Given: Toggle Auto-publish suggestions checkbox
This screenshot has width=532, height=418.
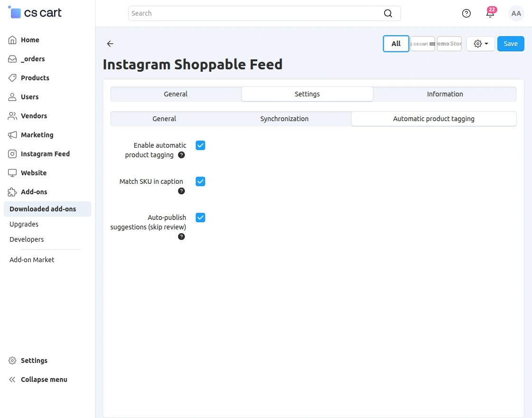Looking at the screenshot, I should pyautogui.click(x=200, y=218).
